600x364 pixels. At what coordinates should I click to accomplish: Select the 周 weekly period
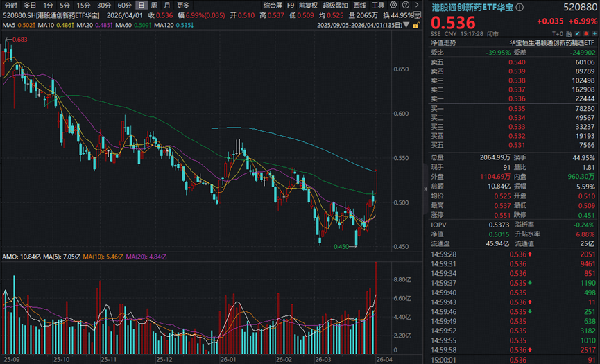(x=154, y=5)
